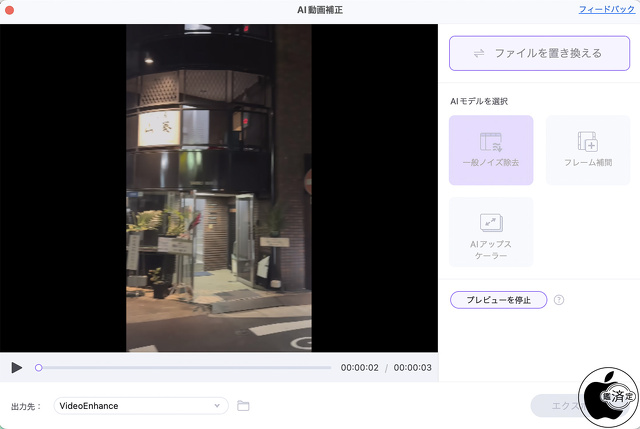
Task: Play the video preview
Action: point(17,367)
